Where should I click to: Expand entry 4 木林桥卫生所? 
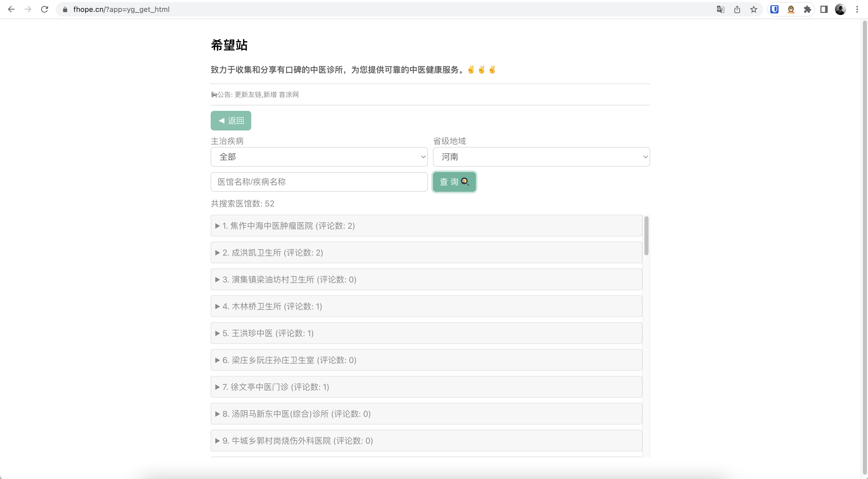point(426,306)
